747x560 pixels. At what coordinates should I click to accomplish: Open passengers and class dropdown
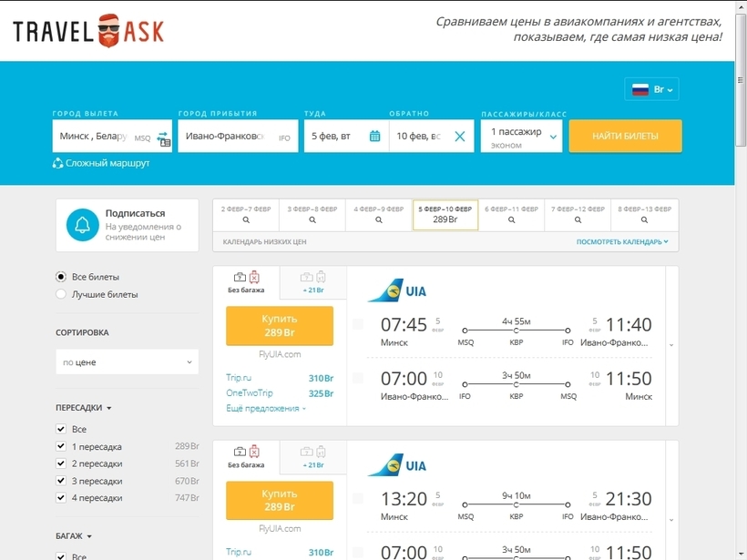(521, 137)
